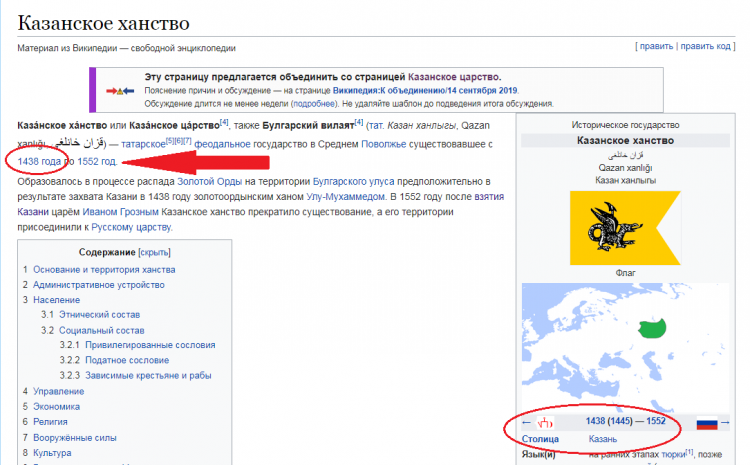750x465 pixels.
Task: Open the 'Поволжье' link
Action: (383, 144)
